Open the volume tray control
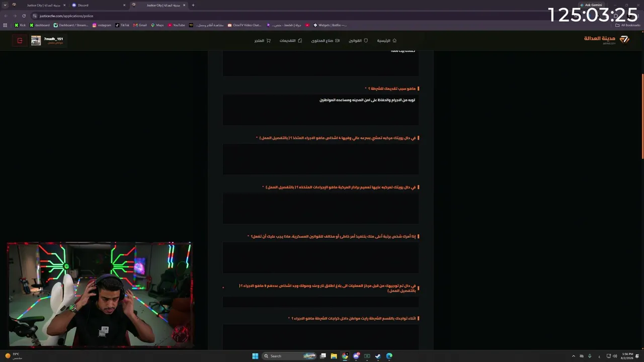 coord(615,356)
